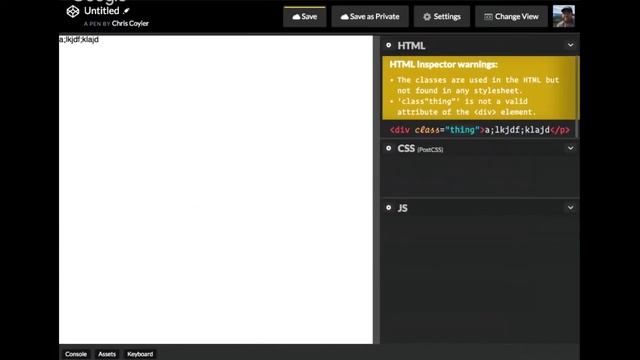Click the Untitled pen title
The width and height of the screenshot is (640, 360).
(x=102, y=11)
